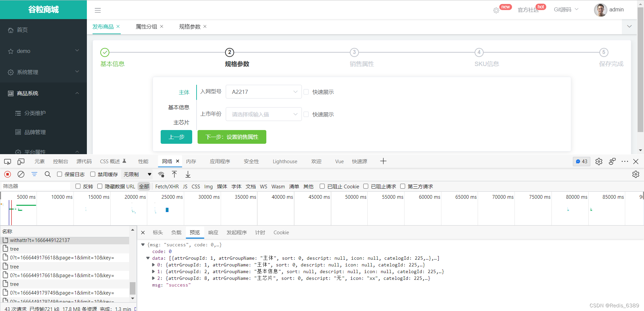Screen dimensions: 644x311
Task: Open DevTools settings gear
Action: pyautogui.click(x=599, y=161)
